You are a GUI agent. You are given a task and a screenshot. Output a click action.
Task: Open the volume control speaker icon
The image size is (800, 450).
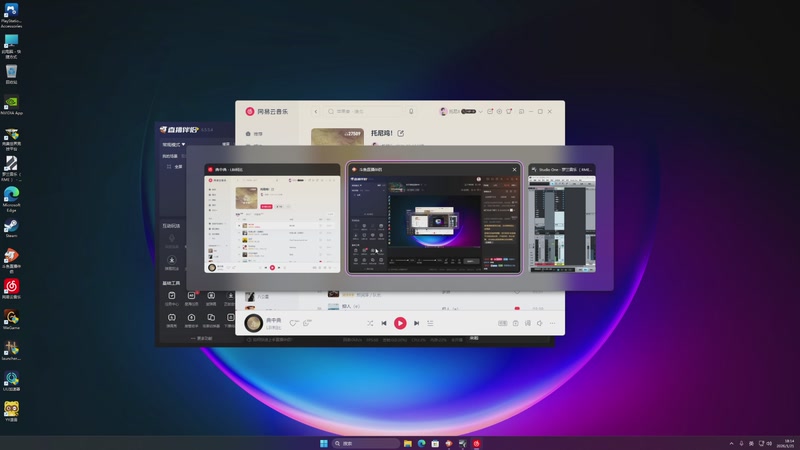(540, 323)
